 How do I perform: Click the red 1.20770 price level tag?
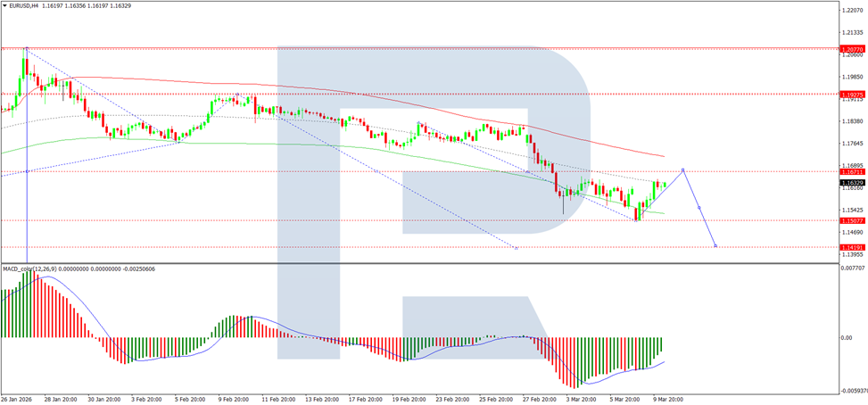point(852,49)
